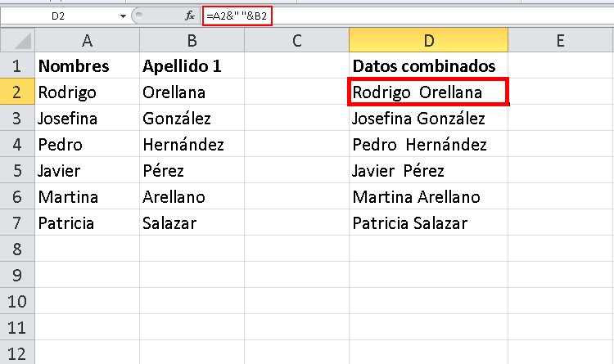Image resolution: width=614 pixels, height=364 pixels.
Task: Click the Apellido 1 header cell
Action: point(192,66)
